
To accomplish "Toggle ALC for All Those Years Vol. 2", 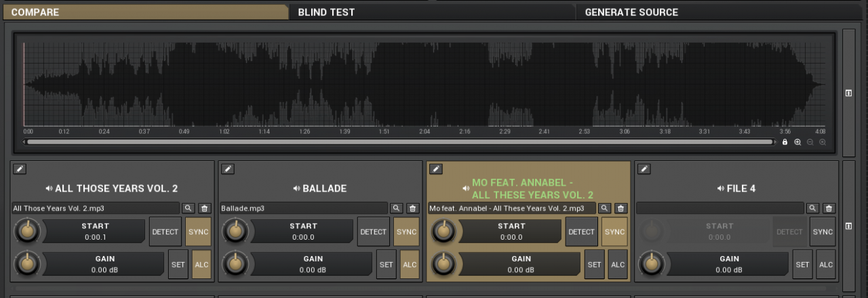I will click(x=202, y=264).
